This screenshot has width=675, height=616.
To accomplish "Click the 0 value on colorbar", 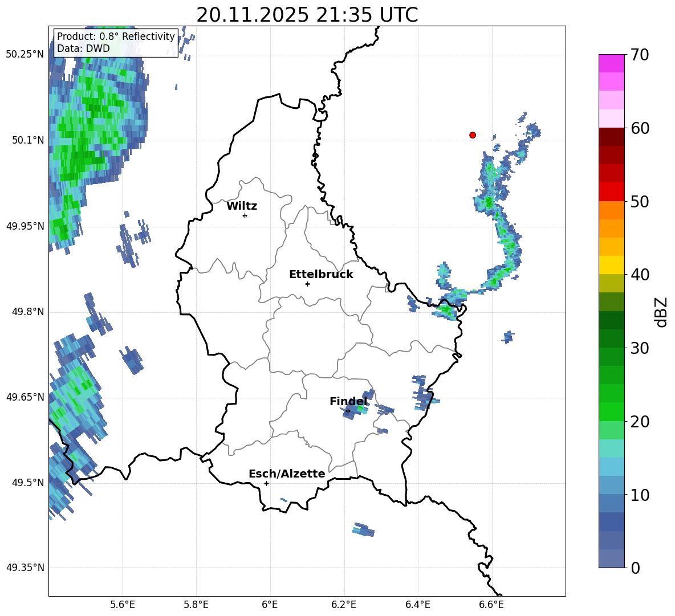I will [636, 568].
